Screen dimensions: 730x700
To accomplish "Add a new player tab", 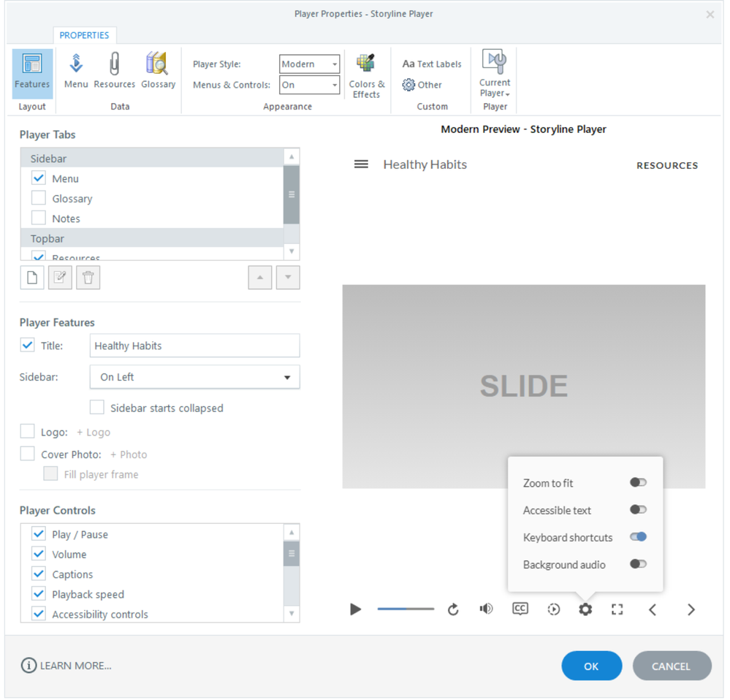I will pyautogui.click(x=32, y=278).
